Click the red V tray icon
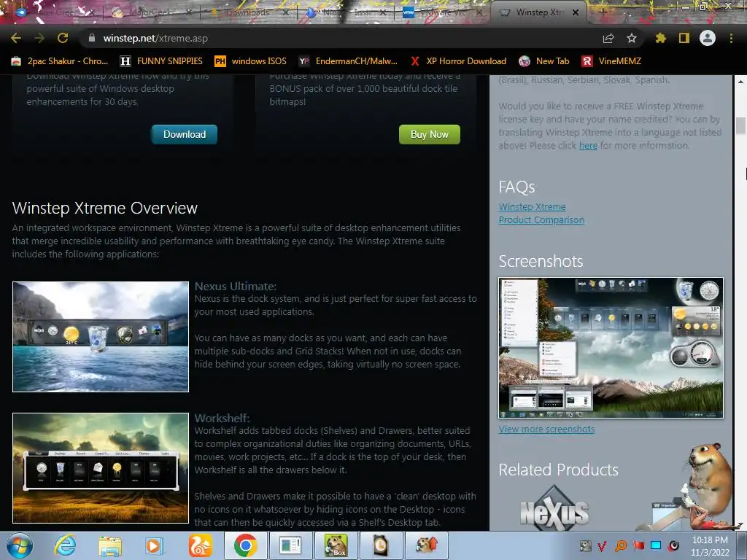The width and height of the screenshot is (747, 560). tap(602, 545)
